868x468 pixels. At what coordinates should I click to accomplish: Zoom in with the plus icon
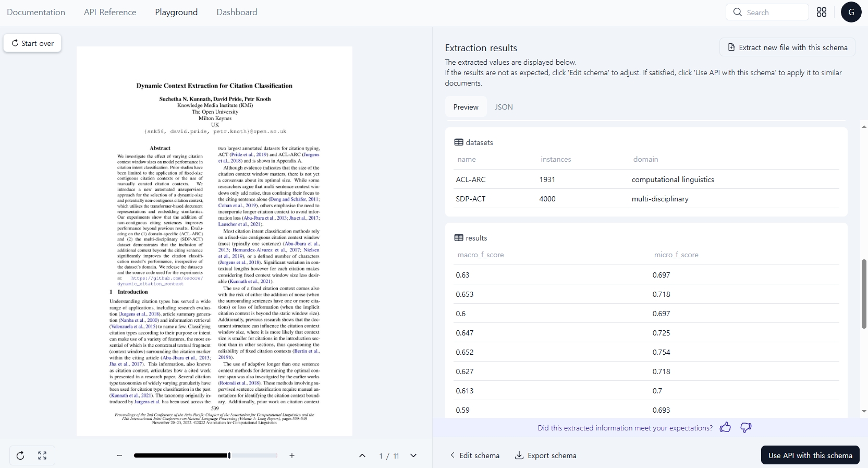292,455
